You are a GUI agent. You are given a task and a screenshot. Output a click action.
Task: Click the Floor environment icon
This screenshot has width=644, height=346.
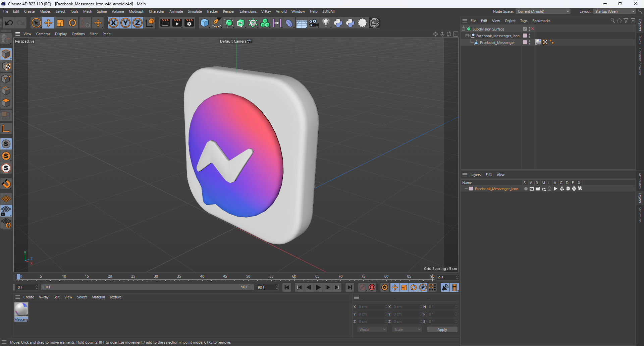pyautogui.click(x=302, y=23)
